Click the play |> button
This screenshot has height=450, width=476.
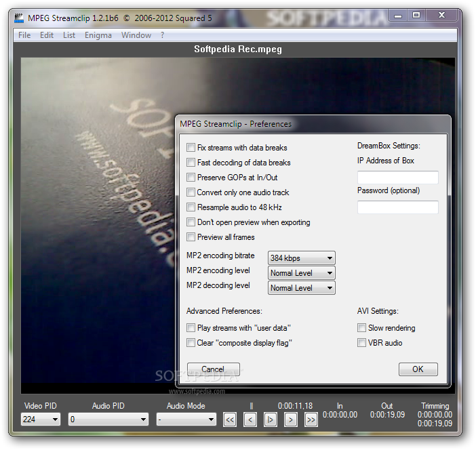click(270, 420)
